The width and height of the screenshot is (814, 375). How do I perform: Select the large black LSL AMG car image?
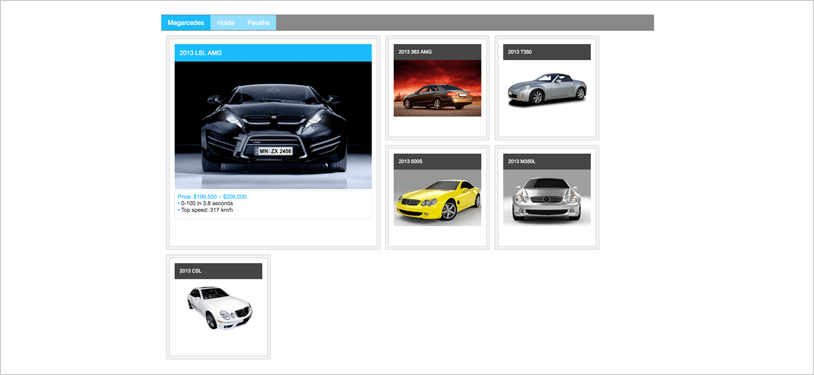coord(273,125)
